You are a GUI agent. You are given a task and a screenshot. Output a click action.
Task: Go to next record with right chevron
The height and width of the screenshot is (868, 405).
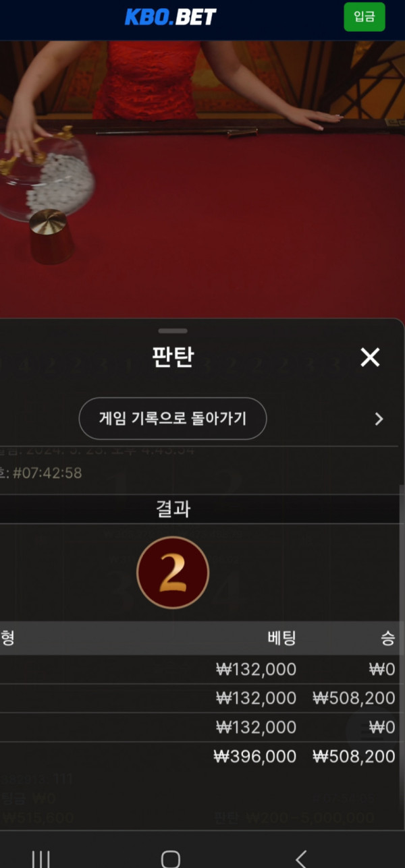point(379,419)
